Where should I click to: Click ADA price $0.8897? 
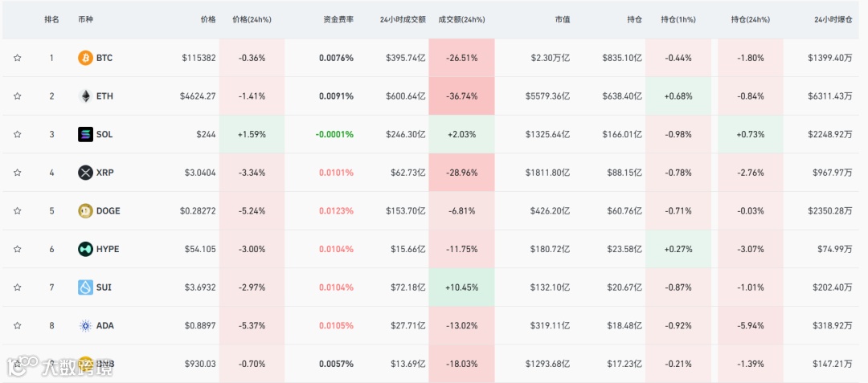[x=200, y=325]
